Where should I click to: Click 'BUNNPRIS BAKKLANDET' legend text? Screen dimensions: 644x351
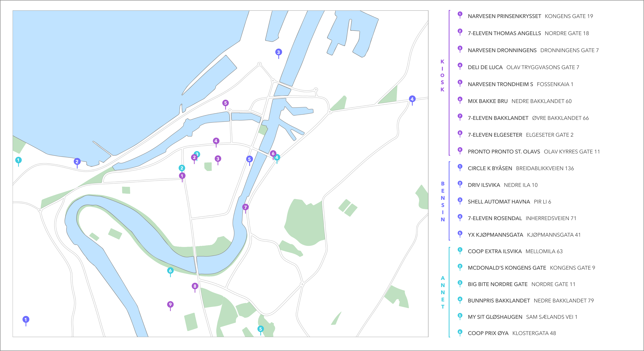pyautogui.click(x=499, y=301)
